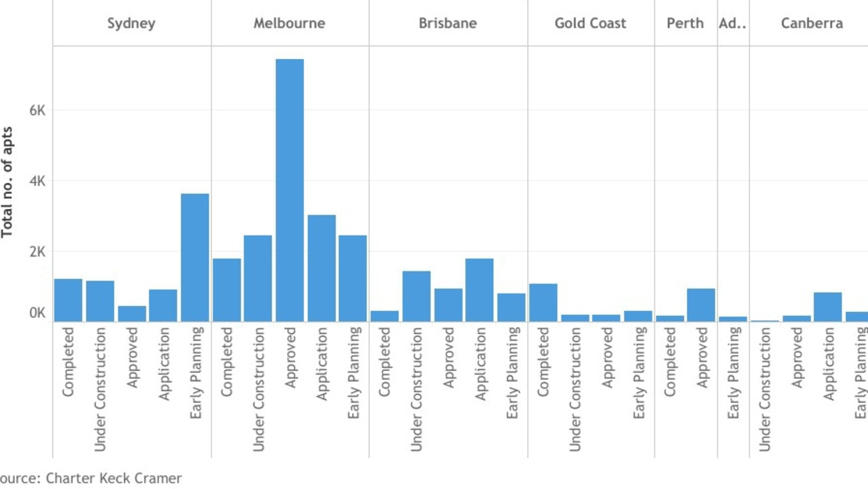
Task: Click Melbourne's Completed axis label
Action: click(x=226, y=362)
